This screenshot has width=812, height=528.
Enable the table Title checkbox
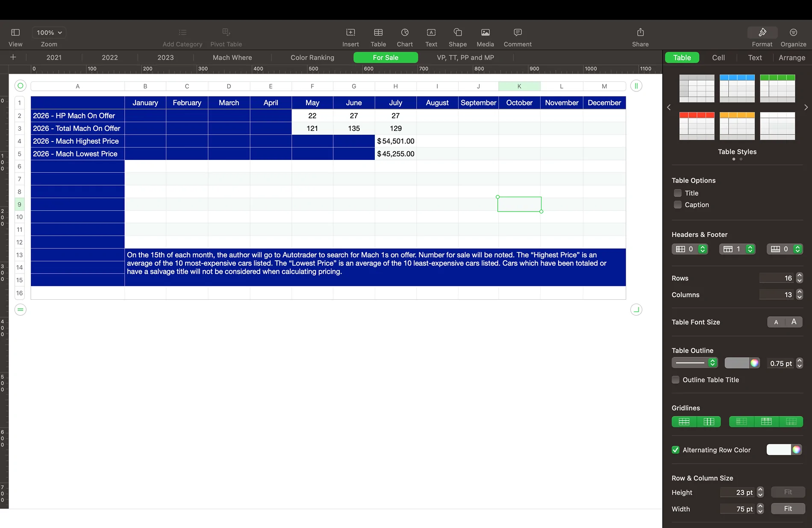678,193
